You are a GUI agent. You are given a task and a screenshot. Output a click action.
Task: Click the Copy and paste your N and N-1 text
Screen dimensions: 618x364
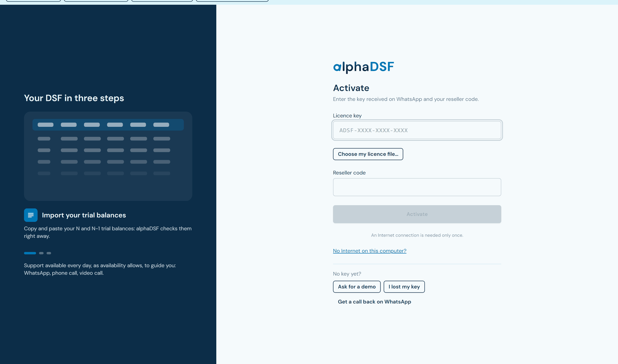[x=108, y=232]
